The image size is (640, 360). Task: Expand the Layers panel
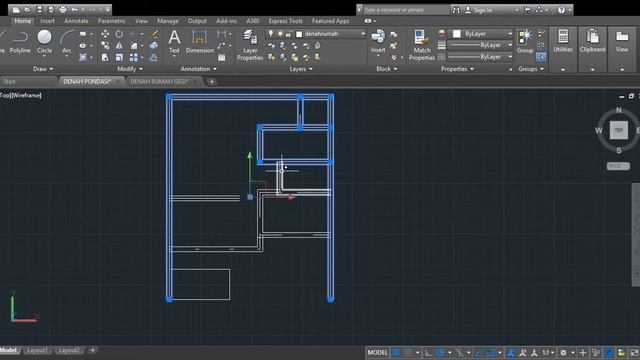pos(301,69)
